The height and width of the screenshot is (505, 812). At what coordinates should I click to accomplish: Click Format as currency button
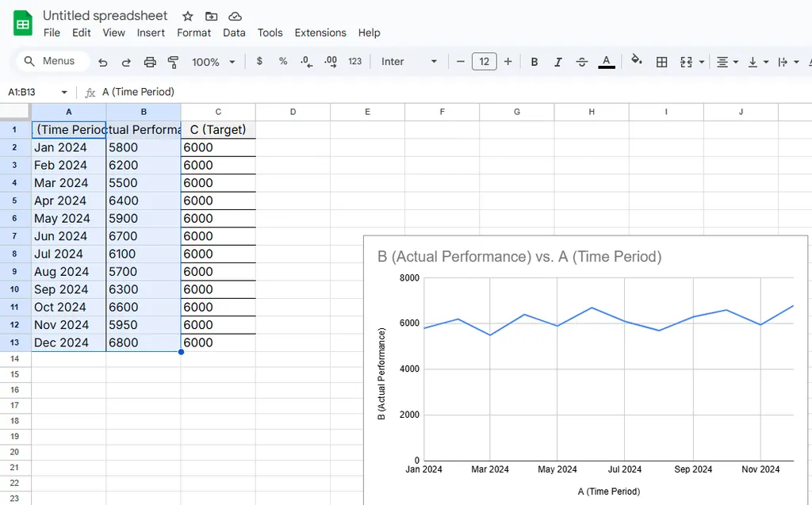(259, 62)
